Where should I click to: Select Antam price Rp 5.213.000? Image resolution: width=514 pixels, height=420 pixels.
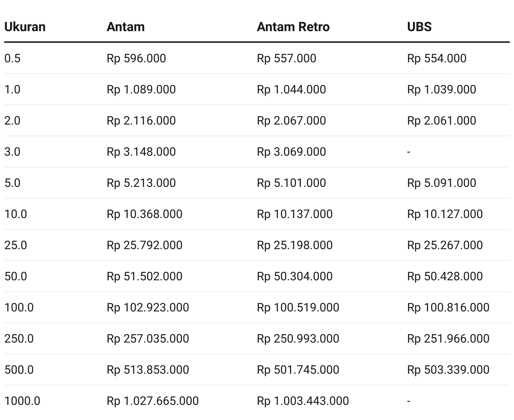pos(141,183)
